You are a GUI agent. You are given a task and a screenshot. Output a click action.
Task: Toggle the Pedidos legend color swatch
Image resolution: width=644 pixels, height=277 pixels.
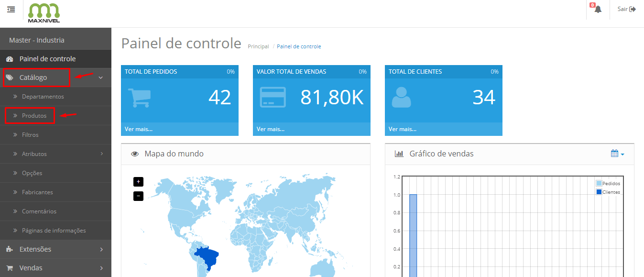599,183
